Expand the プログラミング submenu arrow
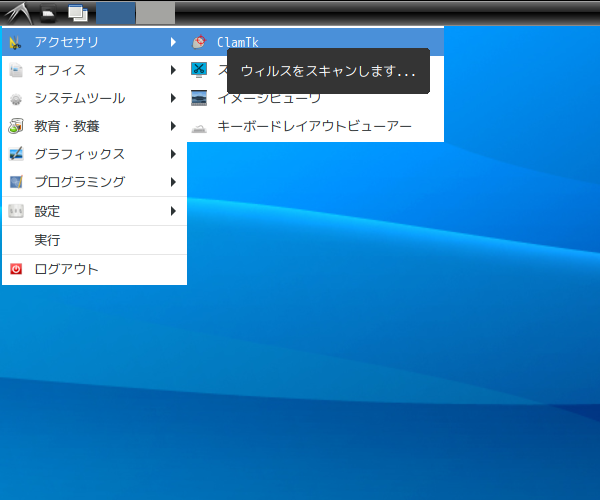Image resolution: width=600 pixels, height=500 pixels. (173, 182)
